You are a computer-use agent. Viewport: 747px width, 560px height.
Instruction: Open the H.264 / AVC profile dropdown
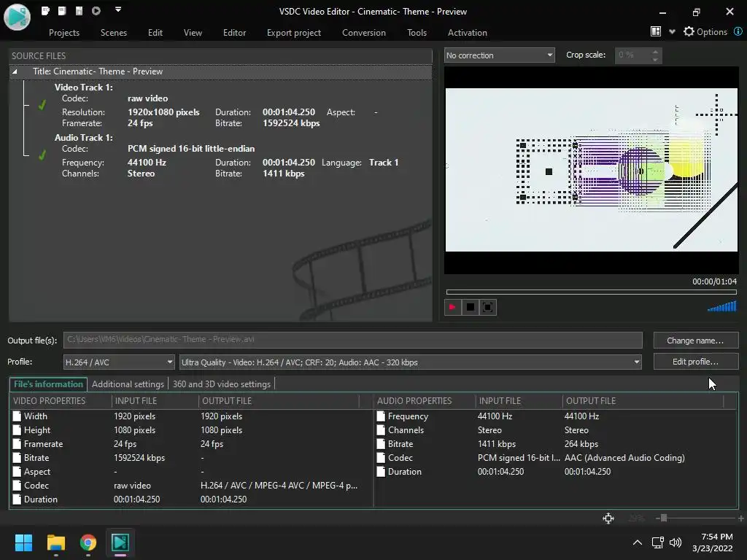tap(119, 362)
